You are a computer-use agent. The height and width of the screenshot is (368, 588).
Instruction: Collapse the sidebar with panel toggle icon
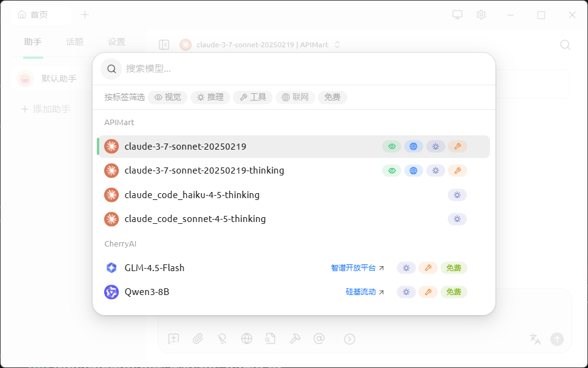[x=164, y=45]
